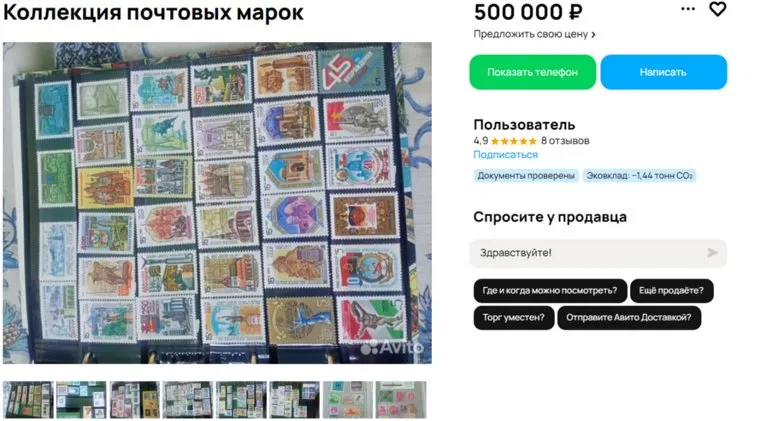
Task: Select quick question 'Где и когда можно посмотреть?'
Action: click(x=550, y=291)
